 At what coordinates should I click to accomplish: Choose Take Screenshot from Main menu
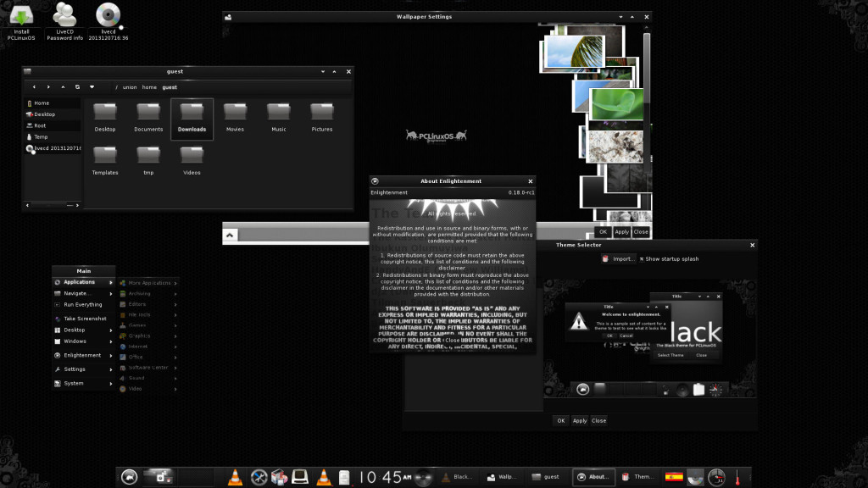tap(84, 319)
